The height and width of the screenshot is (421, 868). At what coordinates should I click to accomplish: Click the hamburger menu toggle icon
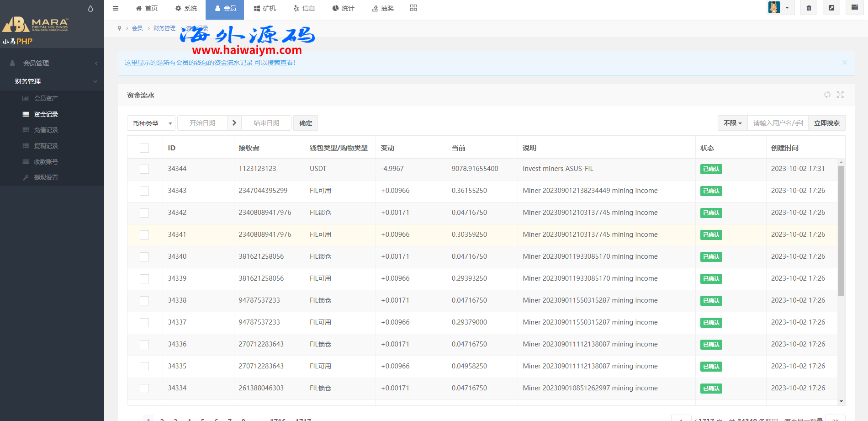pos(116,8)
